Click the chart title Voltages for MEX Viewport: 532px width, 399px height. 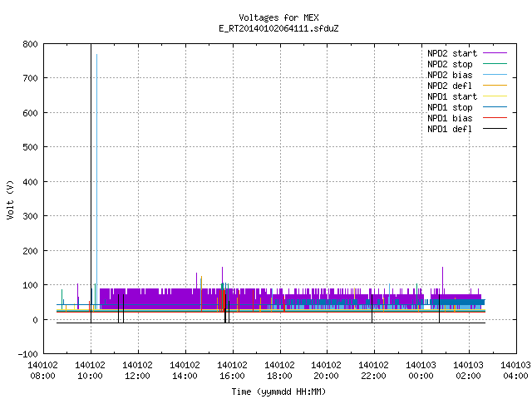pyautogui.click(x=279, y=17)
